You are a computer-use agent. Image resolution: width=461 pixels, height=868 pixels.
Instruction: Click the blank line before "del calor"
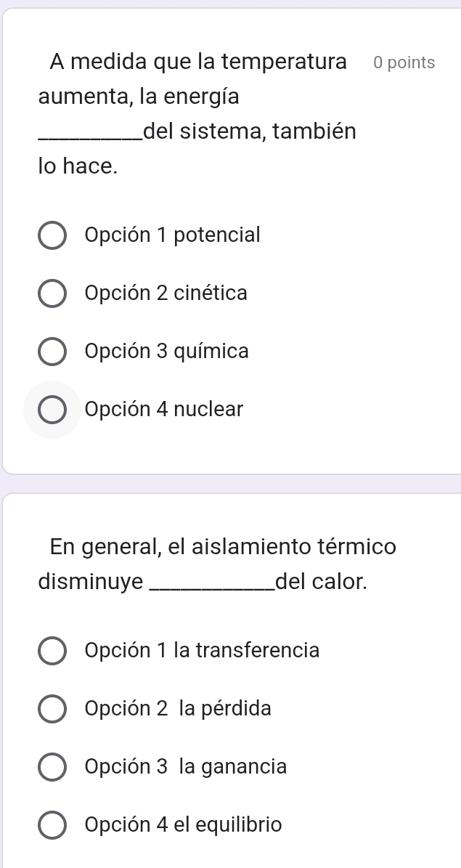click(x=211, y=585)
